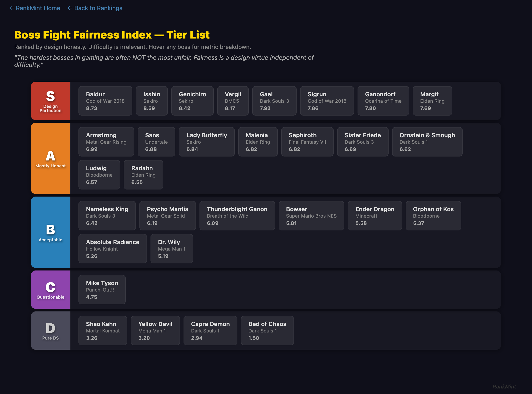Viewport: 532px width, 394px height.
Task: Open the Baldur God of War card
Action: point(105,101)
